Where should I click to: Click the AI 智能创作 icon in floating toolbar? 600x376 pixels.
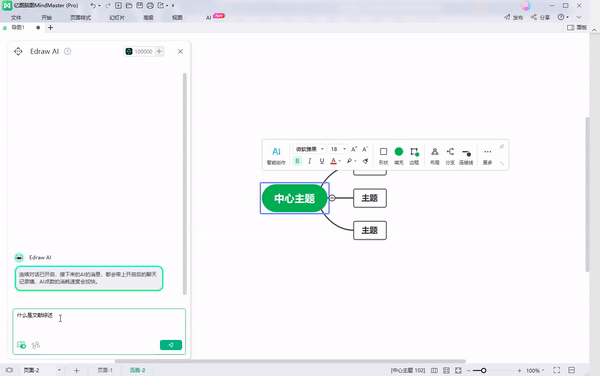276,155
